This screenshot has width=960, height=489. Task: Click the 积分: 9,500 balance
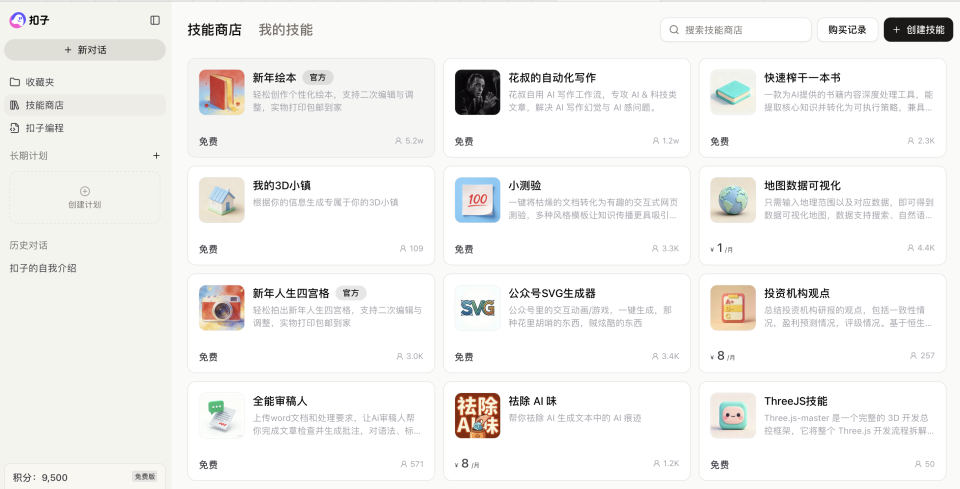40,477
